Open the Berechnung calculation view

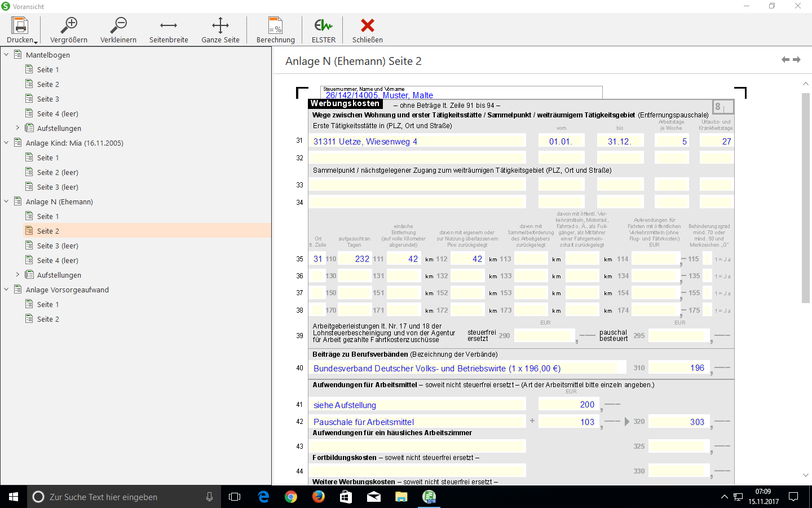tap(276, 30)
